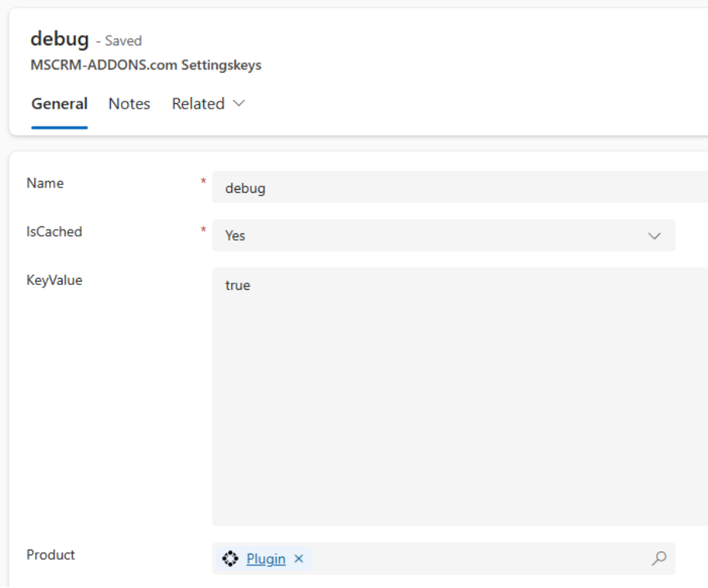The width and height of the screenshot is (708, 588).
Task: Click the KeyValue text area
Action: (x=459, y=397)
